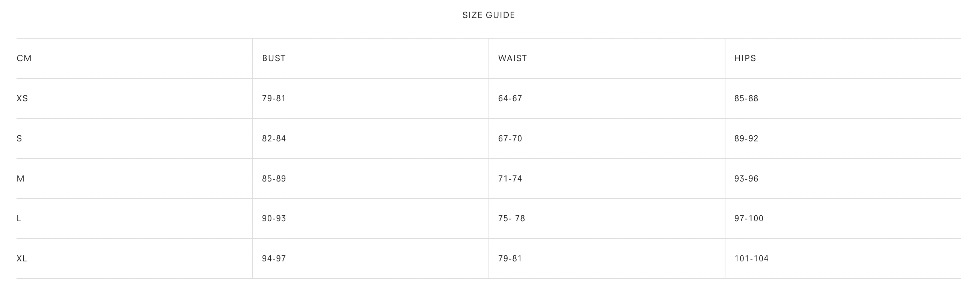980x294 pixels.
Task: Select the XS size row label
Action: pyautogui.click(x=23, y=98)
